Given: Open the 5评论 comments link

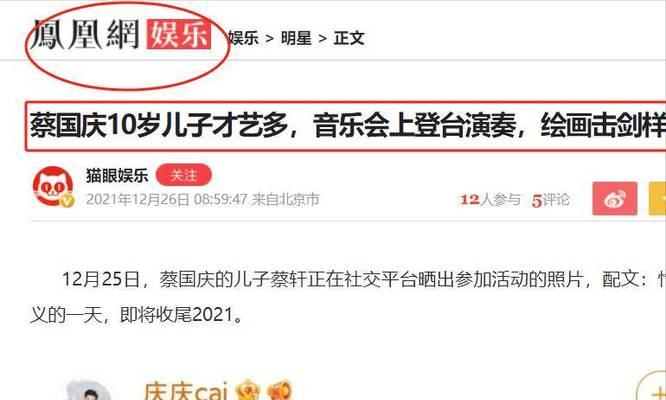Looking at the screenshot, I should (550, 200).
